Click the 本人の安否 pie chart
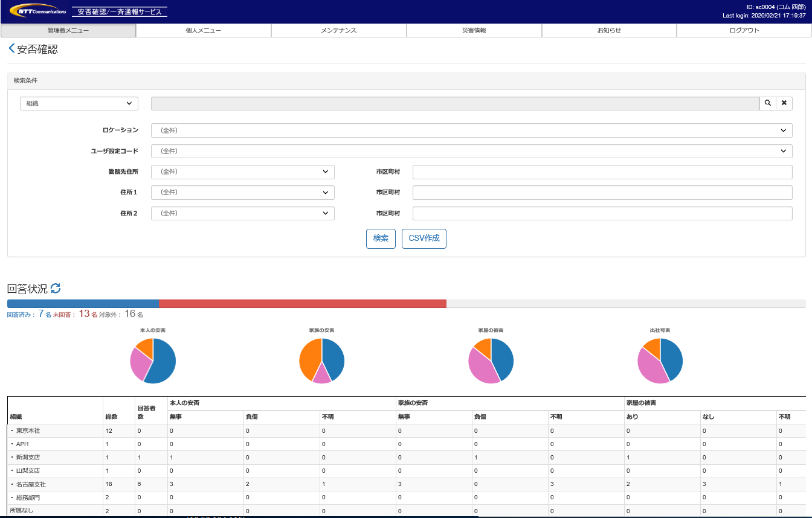The image size is (812, 518). (x=153, y=360)
